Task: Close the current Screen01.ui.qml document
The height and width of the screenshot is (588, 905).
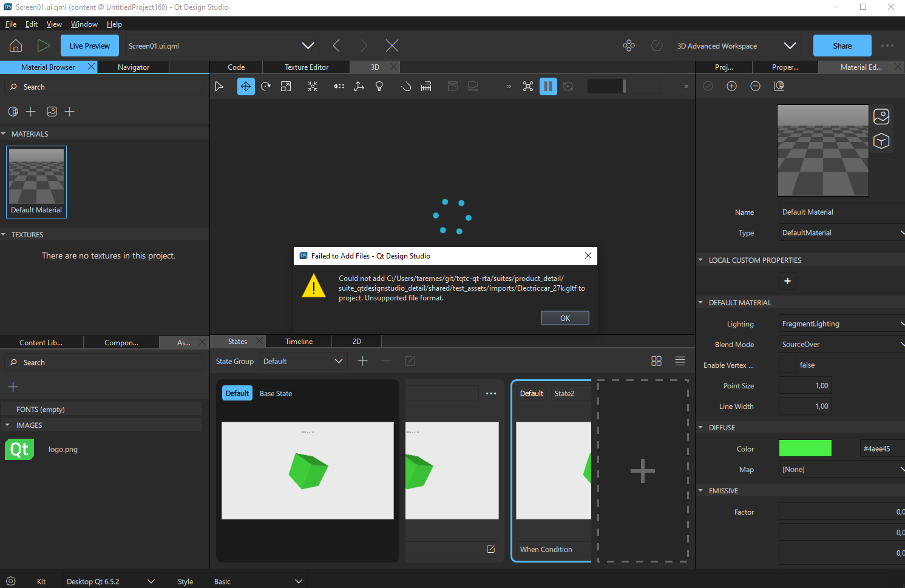Action: coord(392,46)
